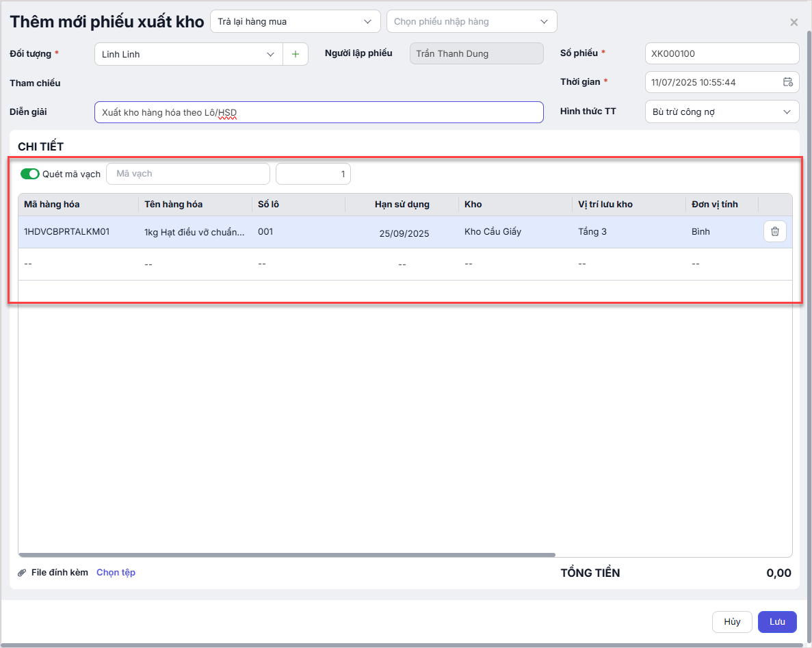Toggle the Quét mã vạch switch

[30, 174]
